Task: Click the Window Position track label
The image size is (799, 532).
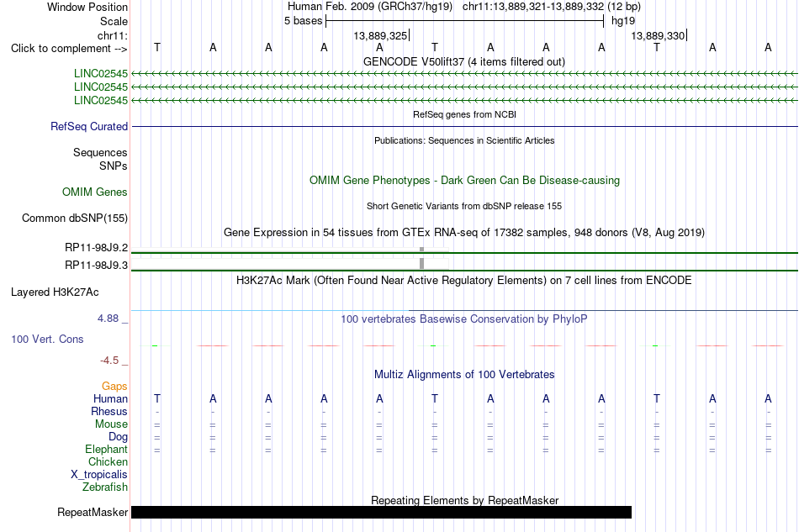Action: click(x=87, y=7)
